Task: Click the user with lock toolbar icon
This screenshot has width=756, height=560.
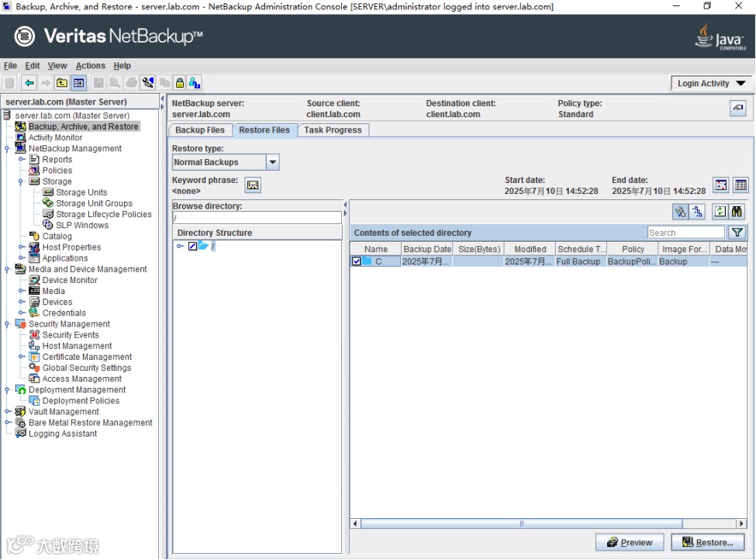Action: pyautogui.click(x=195, y=83)
